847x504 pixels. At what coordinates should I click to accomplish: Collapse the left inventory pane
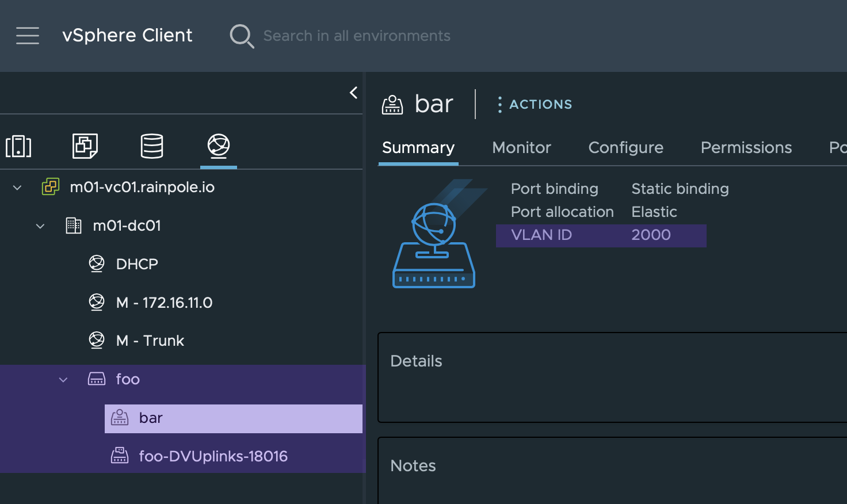coord(353,93)
